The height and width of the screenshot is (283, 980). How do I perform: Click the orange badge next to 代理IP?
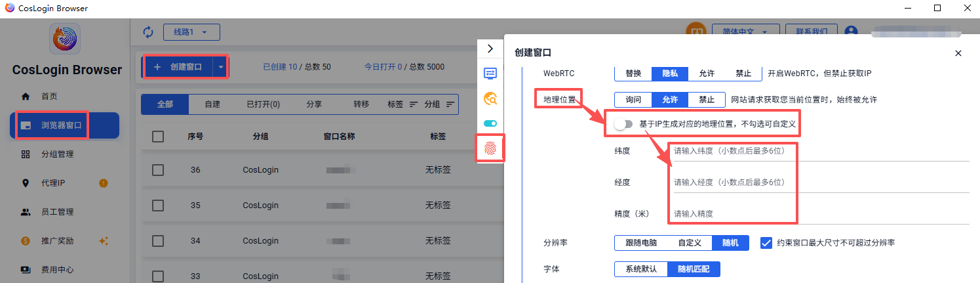(103, 183)
